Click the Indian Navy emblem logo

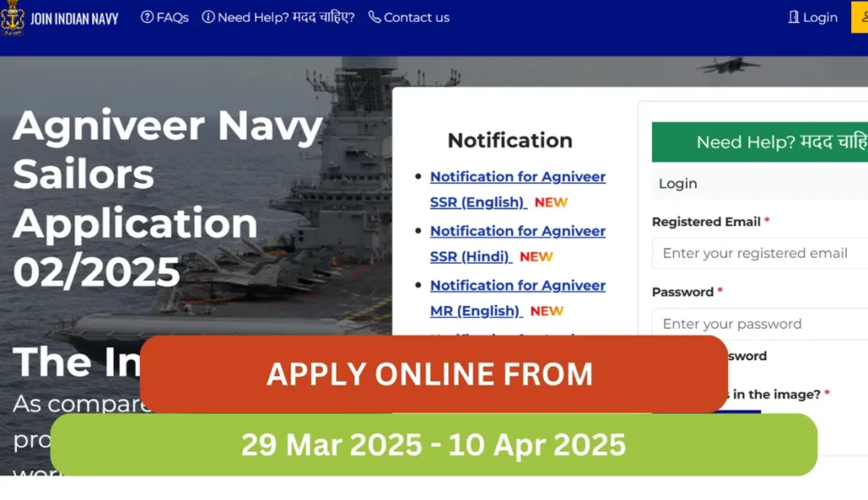click(x=13, y=18)
